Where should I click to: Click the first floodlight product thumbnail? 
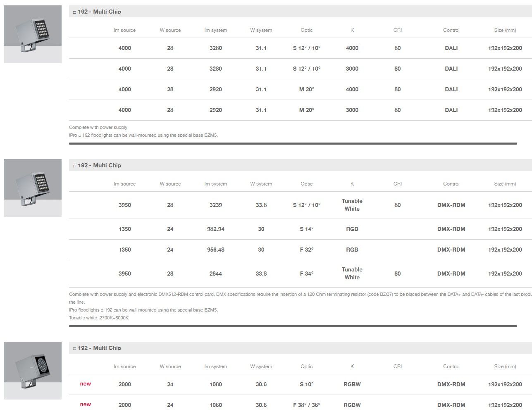point(33,34)
